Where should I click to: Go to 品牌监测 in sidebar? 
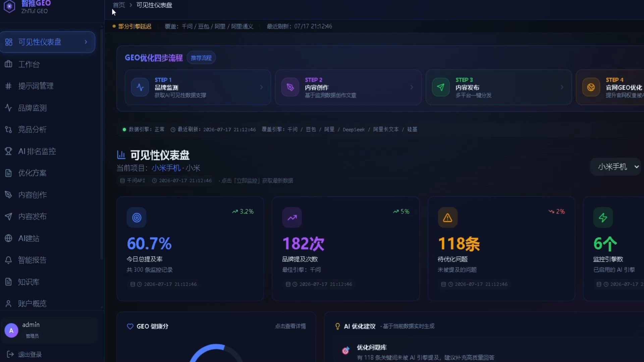[x=48, y=108]
